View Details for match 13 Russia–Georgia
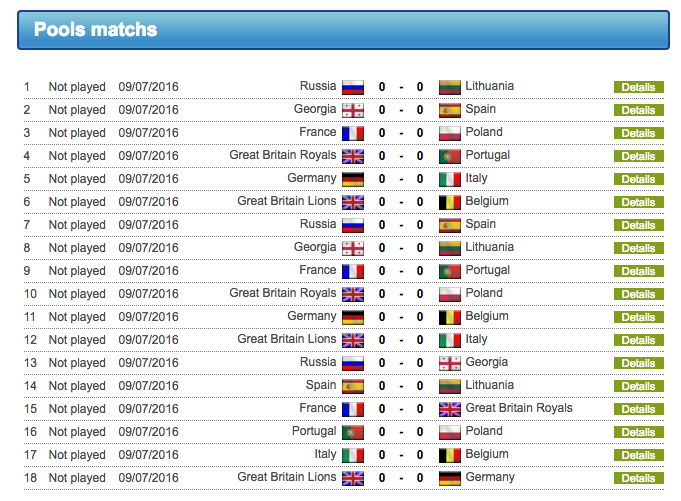This screenshot has width=681, height=501. 638,363
